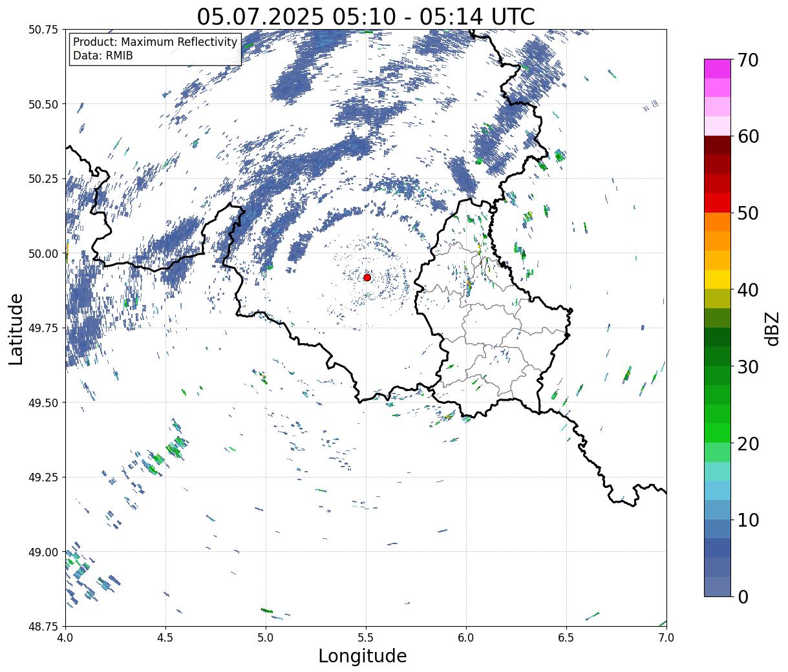The width and height of the screenshot is (788, 672).
Task: Click the latitude tick label 49.00
Action: point(43,552)
